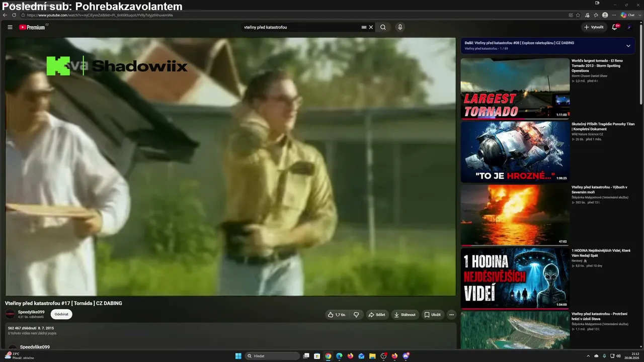Open Task View on the taskbar
The width and height of the screenshot is (644, 362).
pos(306,356)
